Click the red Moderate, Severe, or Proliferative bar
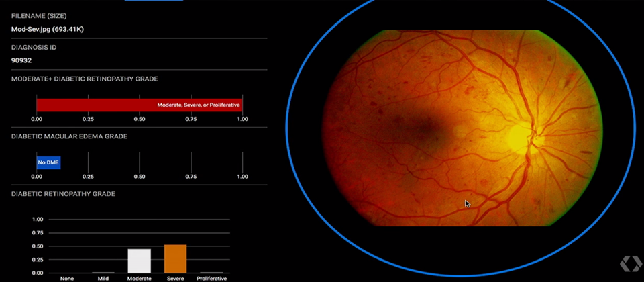Screen dimensions: 644x282 tap(140, 105)
